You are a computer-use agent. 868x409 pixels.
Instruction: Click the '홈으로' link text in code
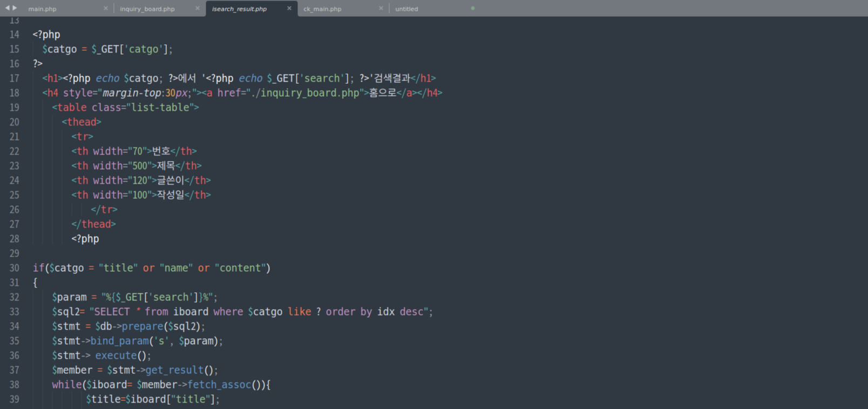(383, 93)
